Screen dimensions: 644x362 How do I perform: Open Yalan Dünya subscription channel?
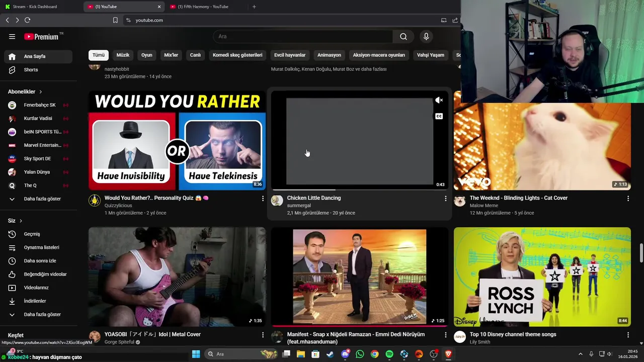[38, 172]
